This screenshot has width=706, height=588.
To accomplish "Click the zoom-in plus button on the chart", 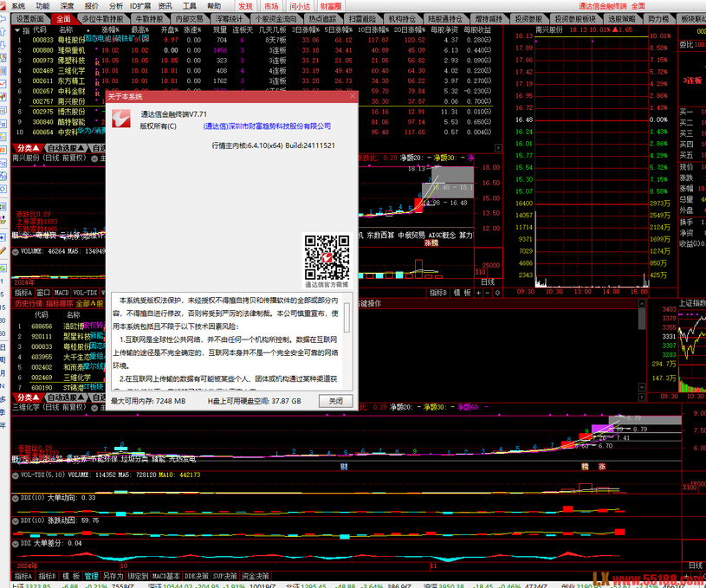I will coord(479,293).
